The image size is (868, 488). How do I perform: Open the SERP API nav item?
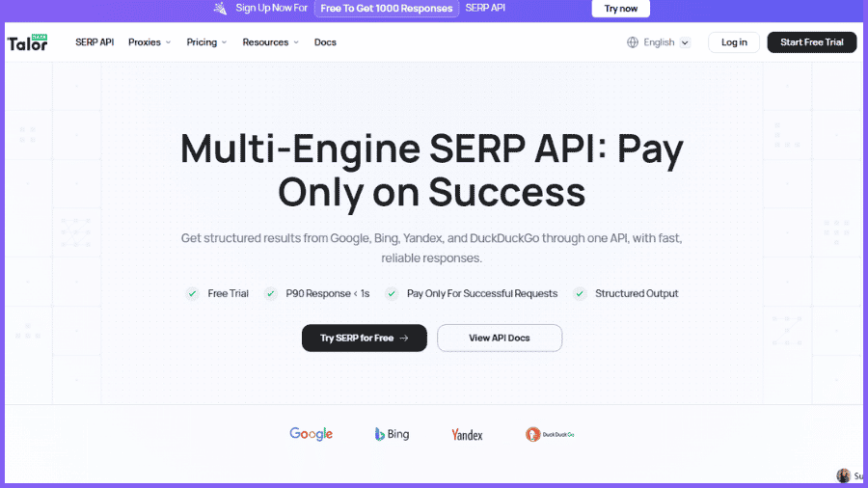coord(95,42)
